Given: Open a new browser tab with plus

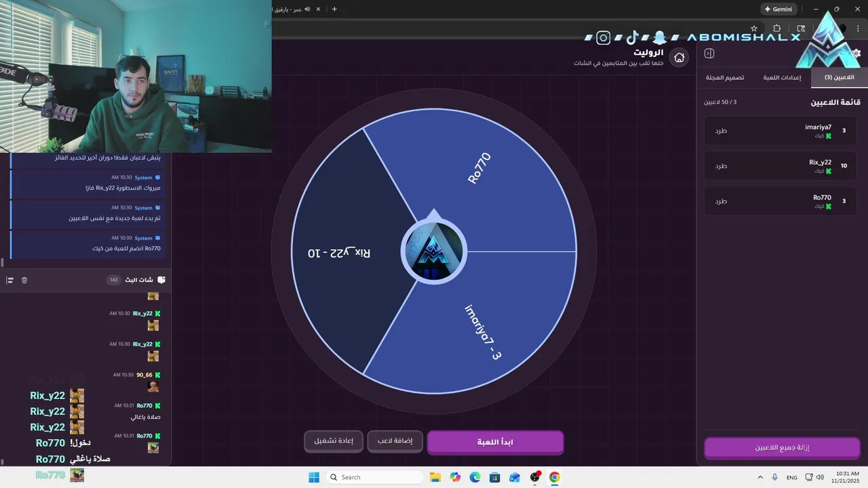Looking at the screenshot, I should pyautogui.click(x=334, y=9).
